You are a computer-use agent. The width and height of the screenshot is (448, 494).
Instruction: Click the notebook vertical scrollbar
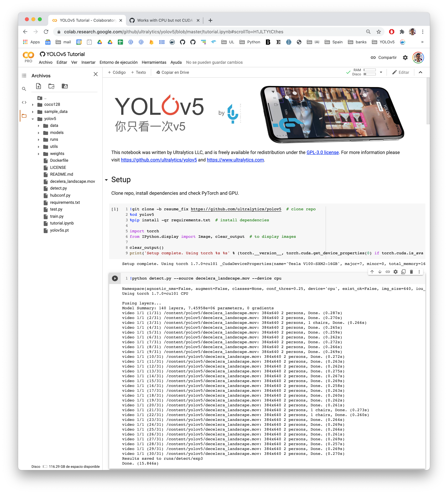[428, 101]
